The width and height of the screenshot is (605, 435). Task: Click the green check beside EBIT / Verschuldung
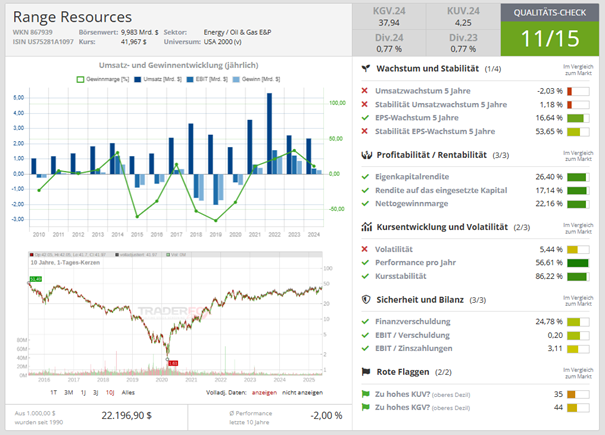point(365,335)
